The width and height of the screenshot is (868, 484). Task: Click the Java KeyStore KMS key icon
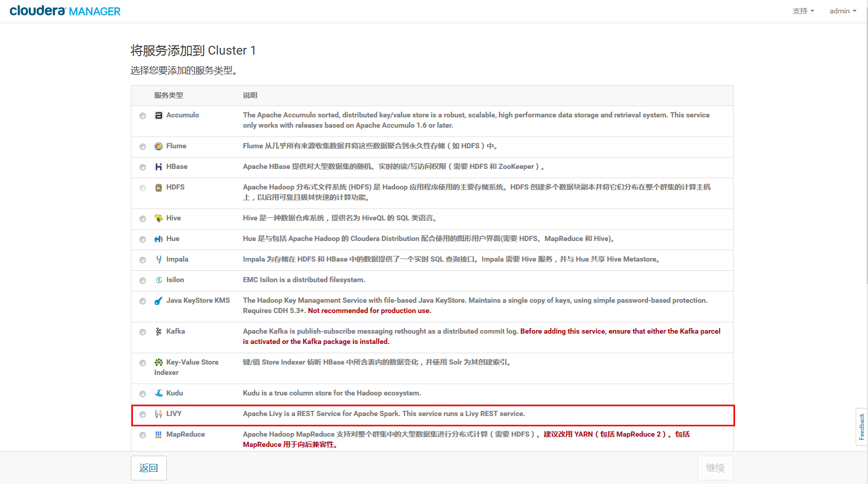click(x=159, y=301)
